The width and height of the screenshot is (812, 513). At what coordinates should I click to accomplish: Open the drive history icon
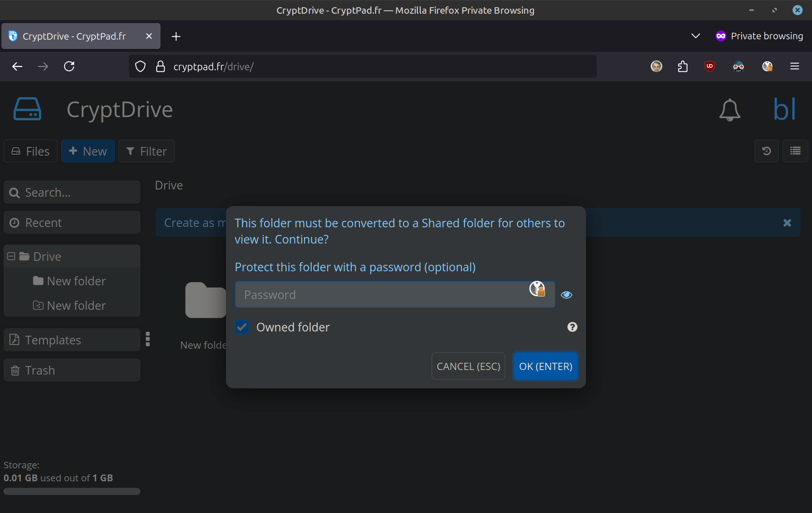point(766,151)
